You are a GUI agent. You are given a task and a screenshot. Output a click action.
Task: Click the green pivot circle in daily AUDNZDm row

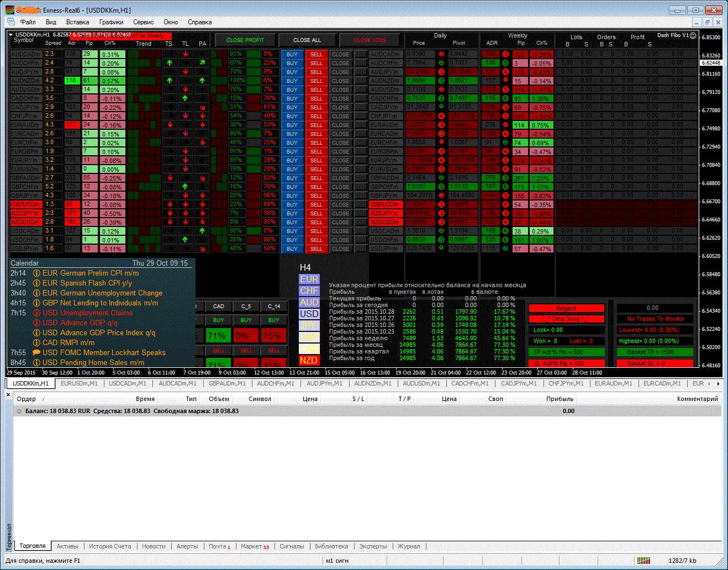[441, 81]
